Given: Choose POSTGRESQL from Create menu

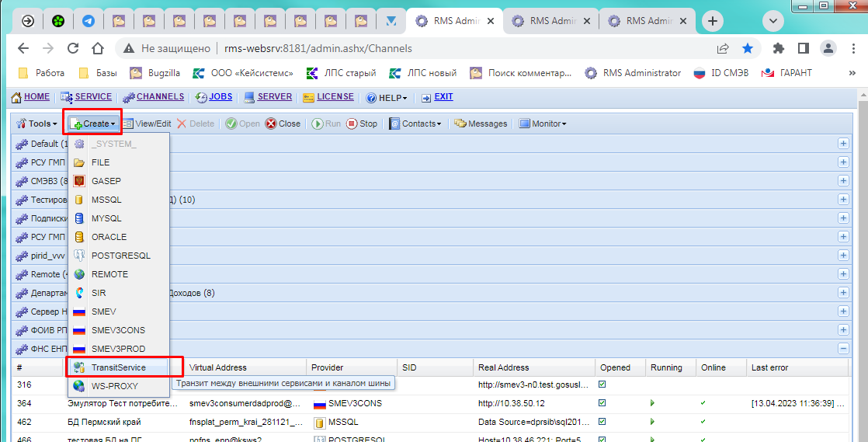Looking at the screenshot, I should coord(119,256).
